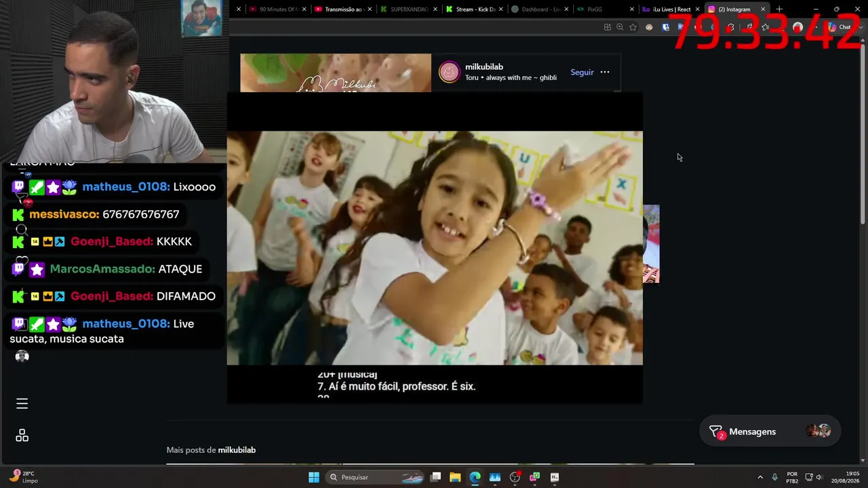Close the (2) Instagram tab
The image size is (868, 488).
tap(763, 9)
